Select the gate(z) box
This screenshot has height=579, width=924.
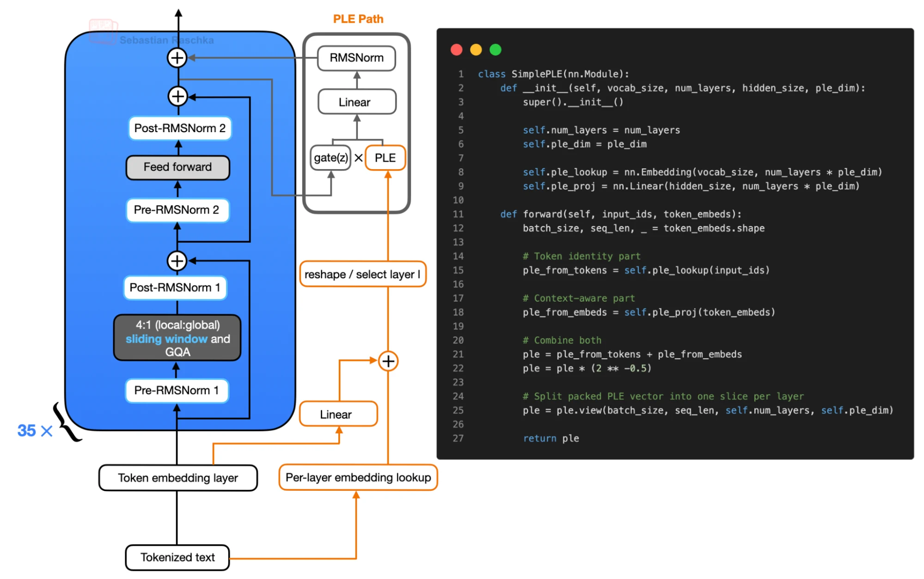pyautogui.click(x=330, y=158)
